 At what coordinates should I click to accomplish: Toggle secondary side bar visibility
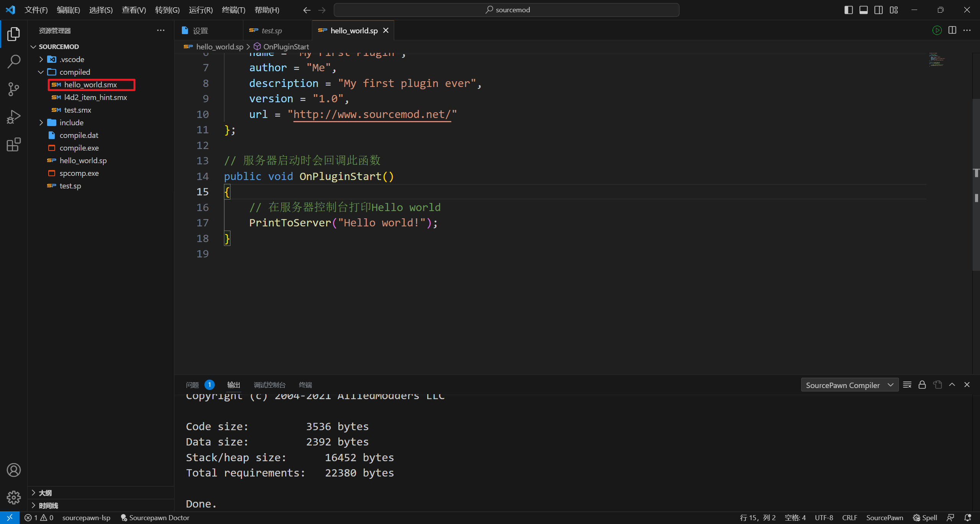pos(879,10)
